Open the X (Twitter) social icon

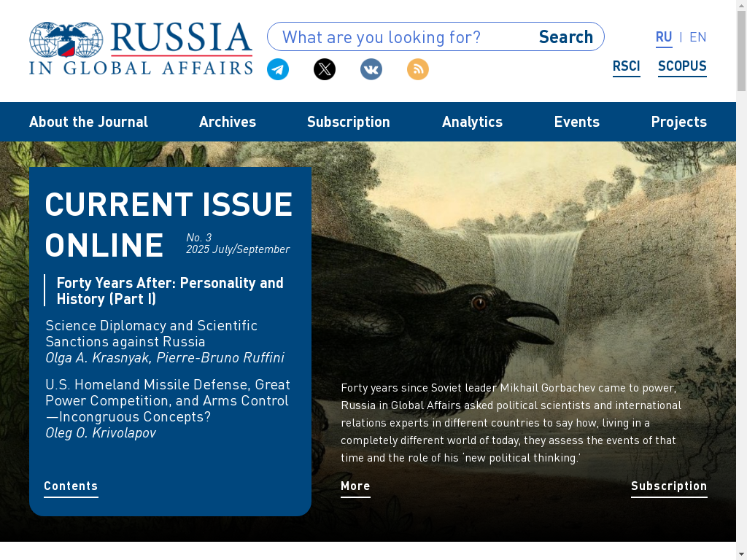[325, 69]
